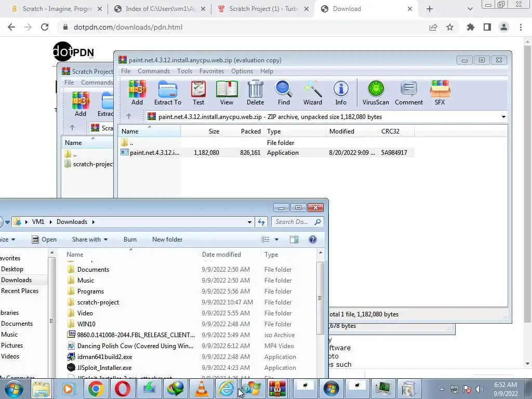This screenshot has width=532, height=399.
Task: Create SFX self-extracting archive
Action: tap(440, 93)
